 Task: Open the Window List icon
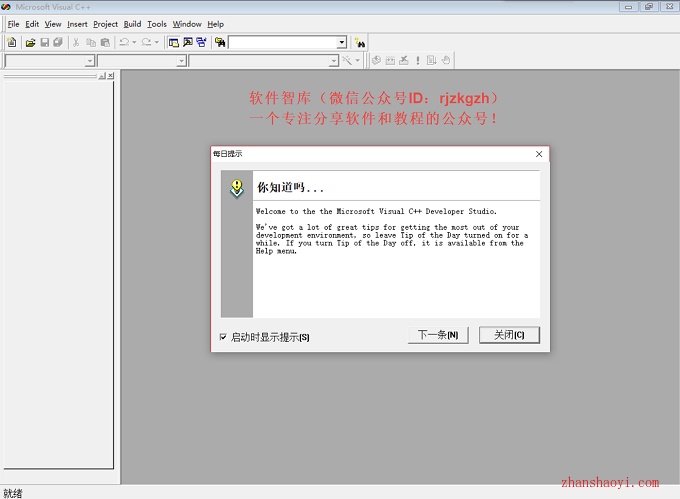[x=201, y=42]
